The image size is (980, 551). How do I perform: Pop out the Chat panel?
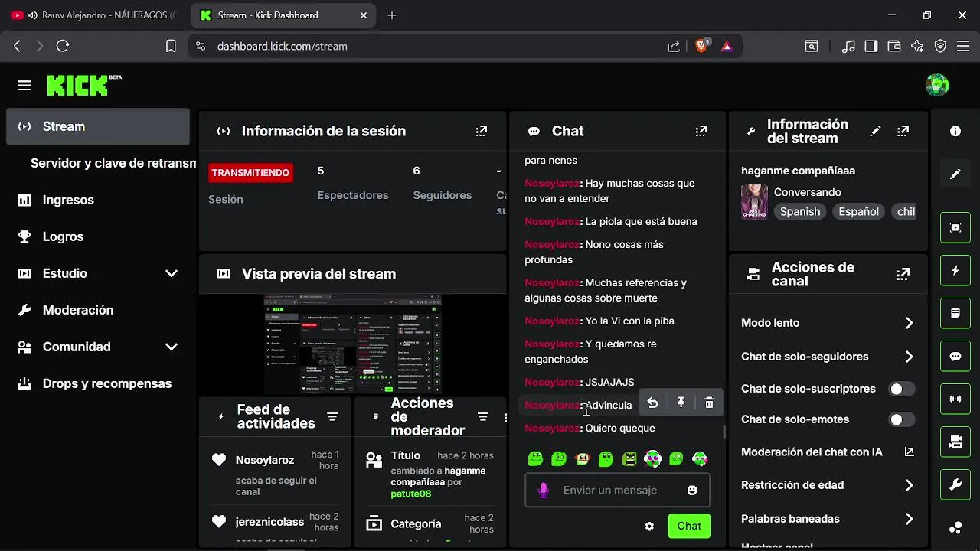[701, 131]
